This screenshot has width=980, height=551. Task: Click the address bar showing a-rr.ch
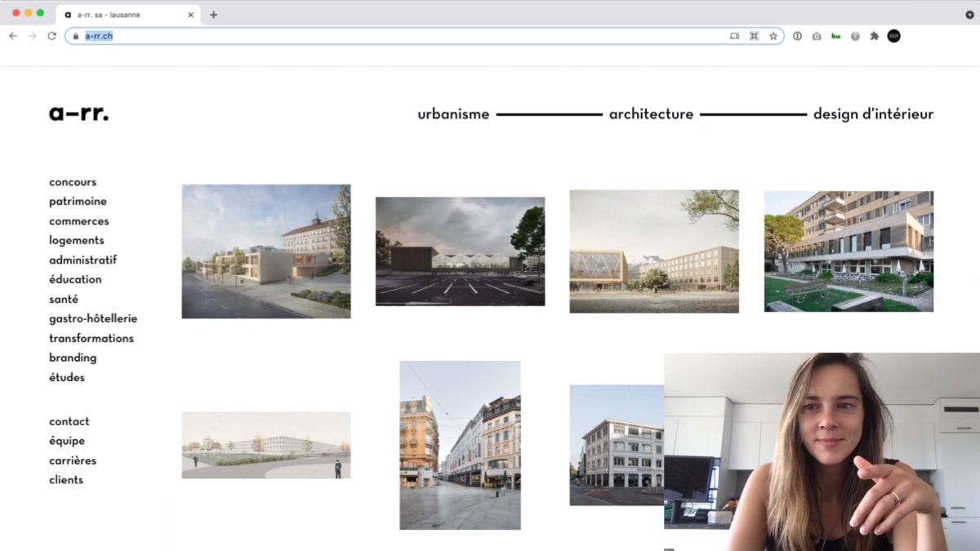point(425,36)
